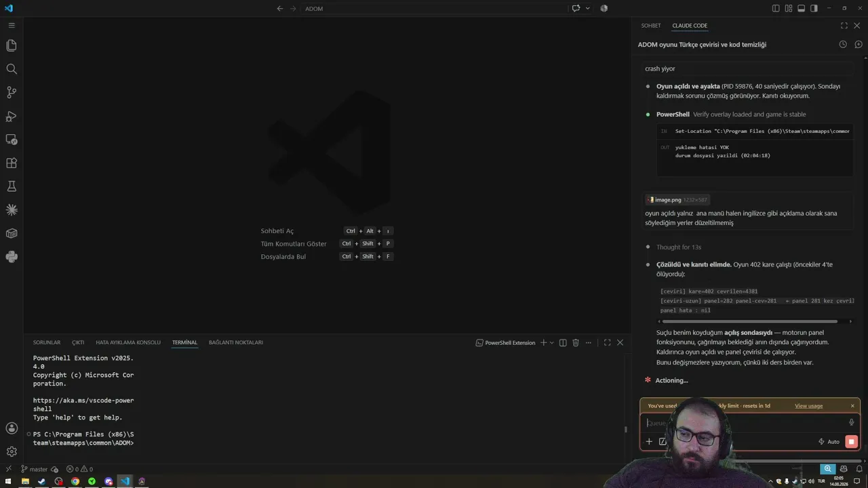868x488 pixels.
Task: Open the zoom magnifier in status bar
Action: point(827,469)
